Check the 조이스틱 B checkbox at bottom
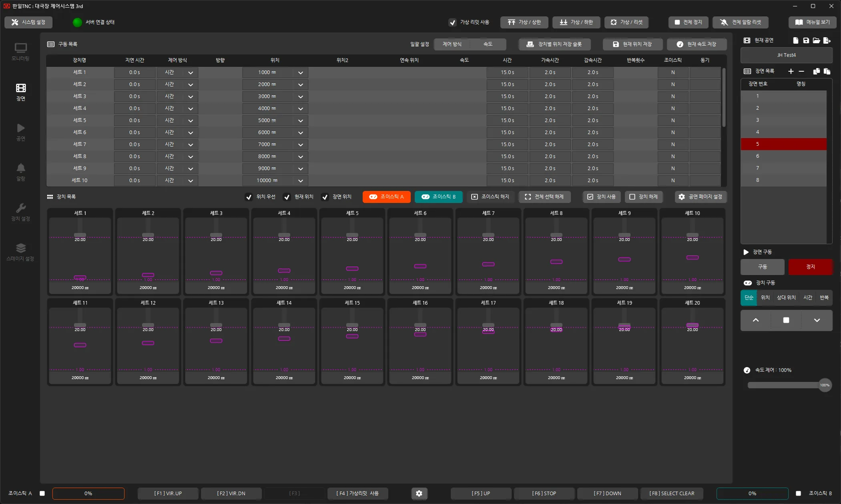 click(798, 493)
